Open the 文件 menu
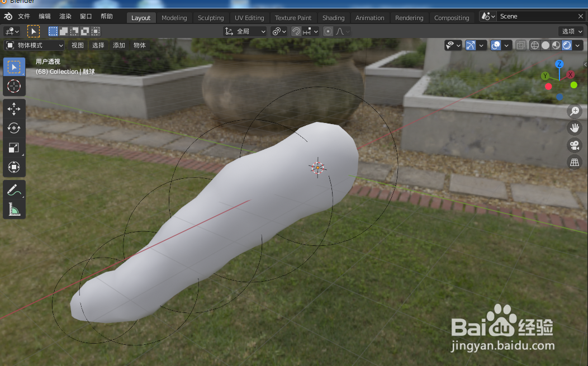The height and width of the screenshot is (366, 588). tap(23, 16)
